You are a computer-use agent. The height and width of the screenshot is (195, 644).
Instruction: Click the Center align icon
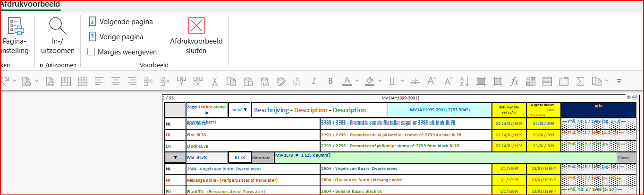coord(115,81)
